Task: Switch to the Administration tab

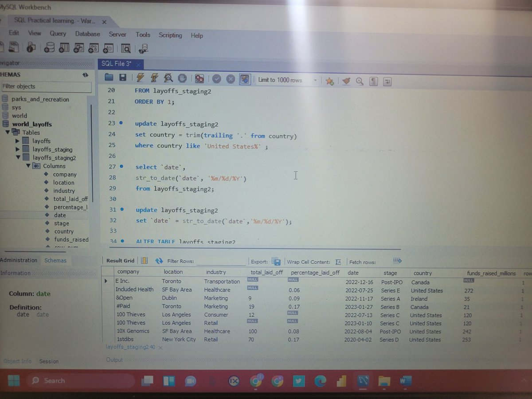Action: click(19, 260)
